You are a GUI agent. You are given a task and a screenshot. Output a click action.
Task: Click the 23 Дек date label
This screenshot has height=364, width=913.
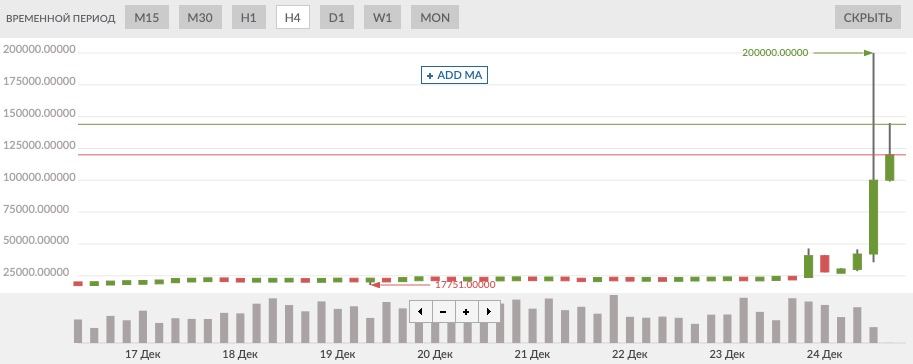tap(727, 354)
